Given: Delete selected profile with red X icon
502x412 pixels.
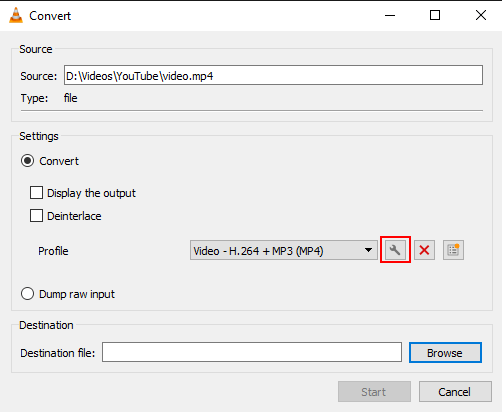Looking at the screenshot, I should tap(424, 250).
